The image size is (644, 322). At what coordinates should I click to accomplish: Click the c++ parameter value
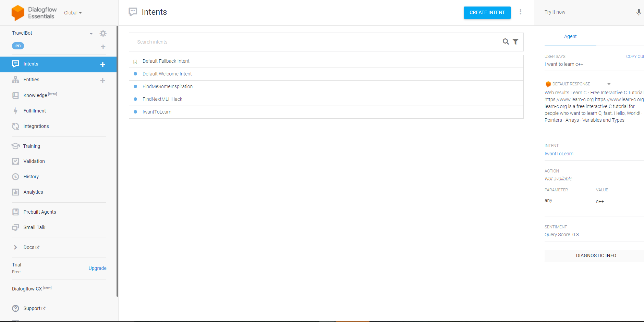600,202
